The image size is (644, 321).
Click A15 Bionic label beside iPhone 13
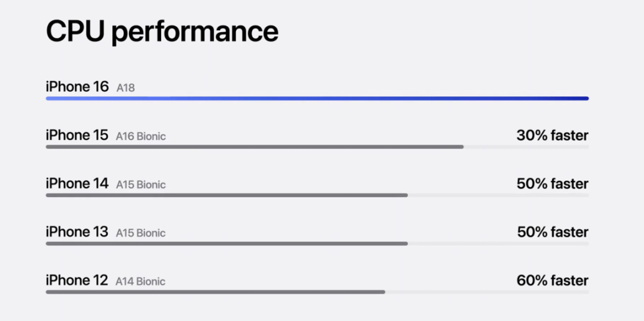pyautogui.click(x=141, y=233)
